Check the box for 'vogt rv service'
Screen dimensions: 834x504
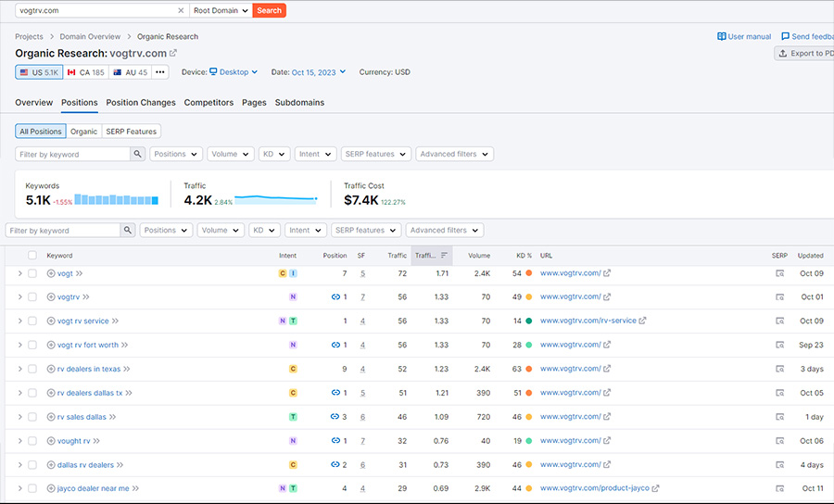tap(32, 321)
